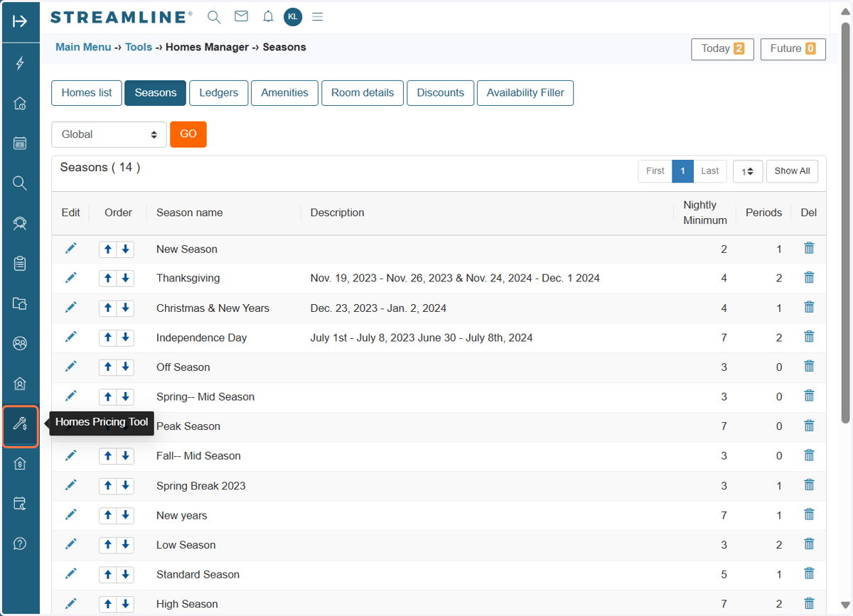Move Independence Day season down
853x616 pixels.
125,337
